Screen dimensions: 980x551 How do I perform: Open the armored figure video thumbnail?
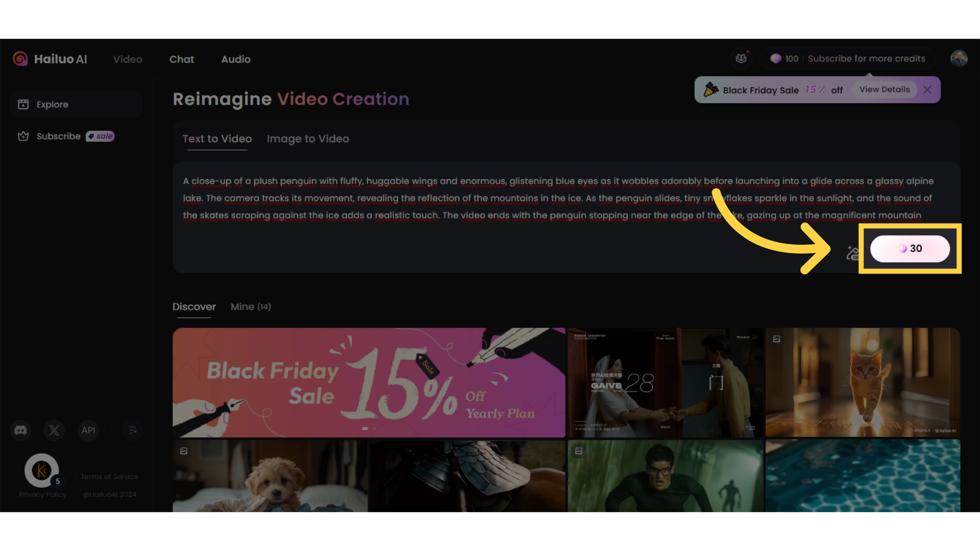point(468,475)
